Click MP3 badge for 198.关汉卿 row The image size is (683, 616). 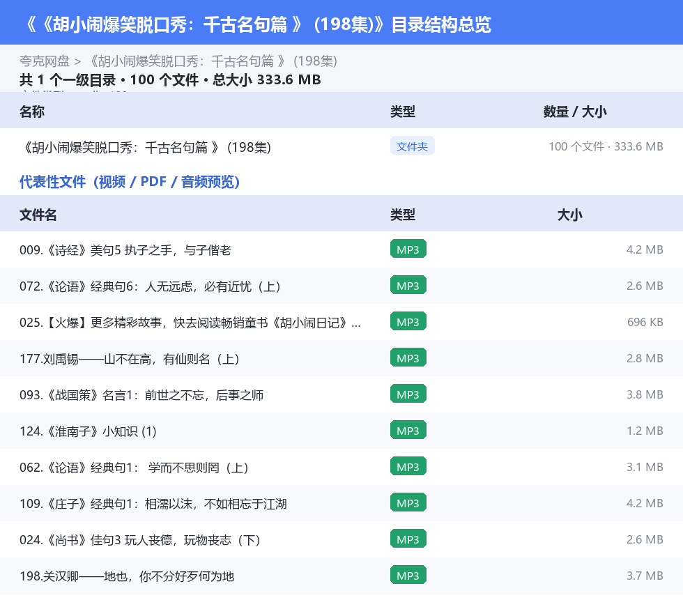[x=408, y=575]
